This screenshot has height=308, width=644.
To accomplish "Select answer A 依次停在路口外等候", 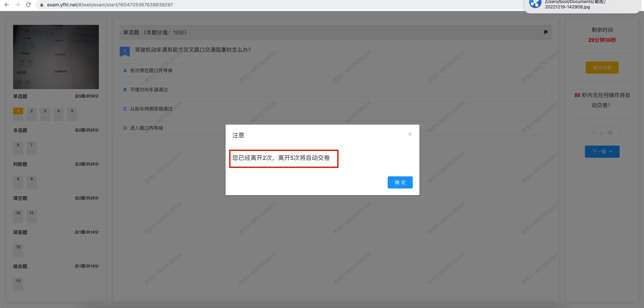I will (335, 70).
